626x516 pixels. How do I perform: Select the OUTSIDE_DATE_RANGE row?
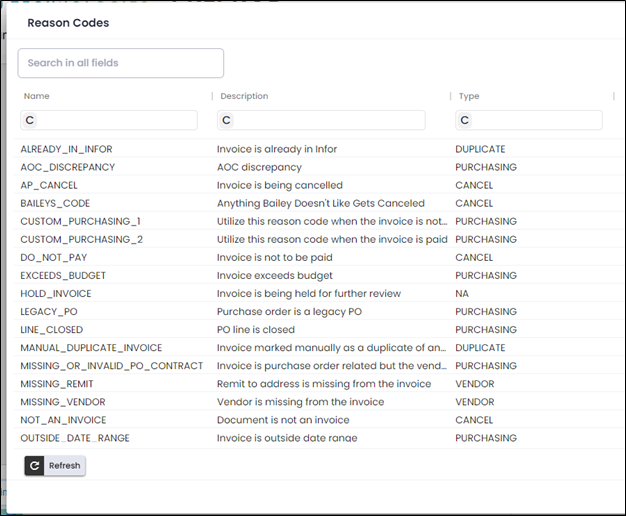click(75, 438)
